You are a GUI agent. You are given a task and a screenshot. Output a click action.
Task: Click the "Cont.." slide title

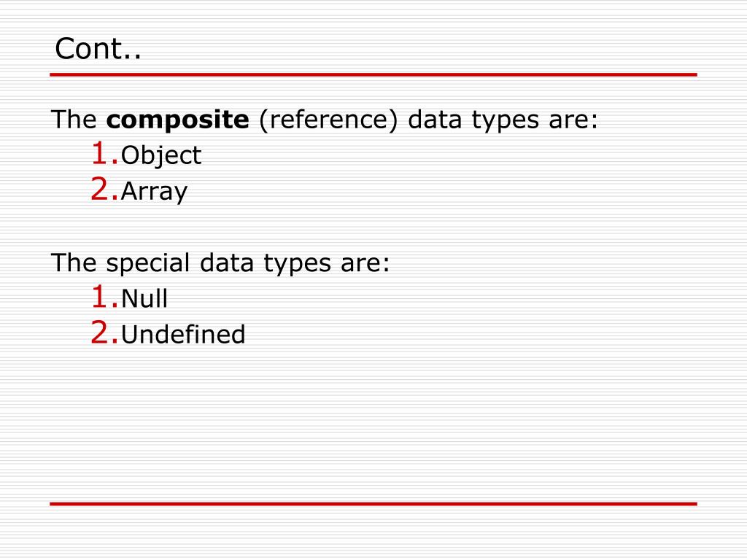[x=98, y=50]
